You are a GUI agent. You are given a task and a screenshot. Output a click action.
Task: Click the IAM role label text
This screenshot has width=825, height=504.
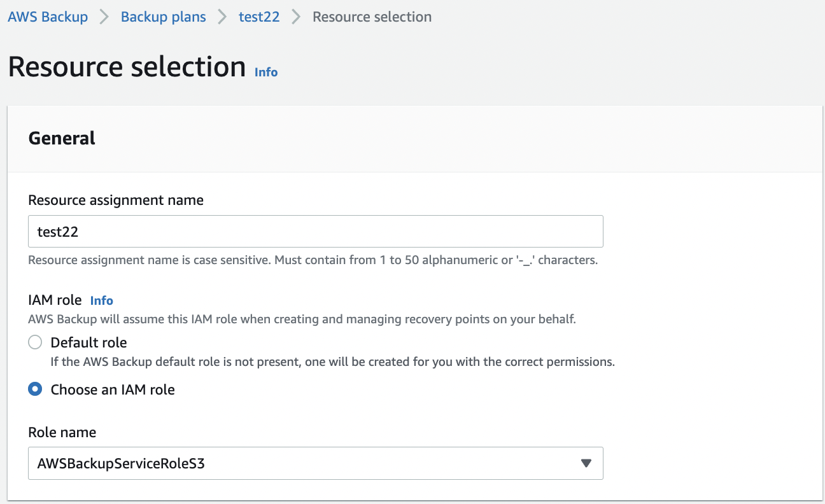point(55,300)
